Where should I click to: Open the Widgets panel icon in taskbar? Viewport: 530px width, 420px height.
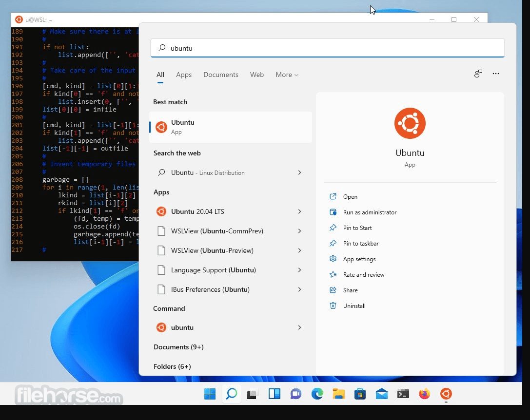[x=275, y=394]
